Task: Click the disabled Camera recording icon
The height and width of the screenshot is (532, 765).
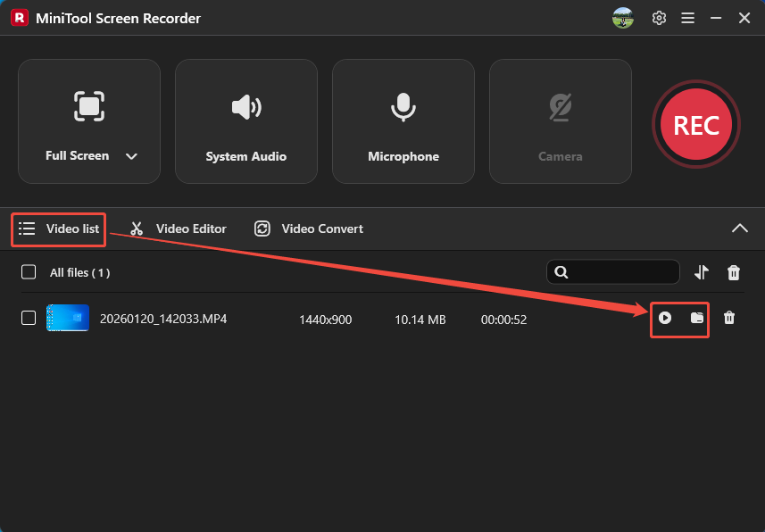Action: [x=560, y=107]
